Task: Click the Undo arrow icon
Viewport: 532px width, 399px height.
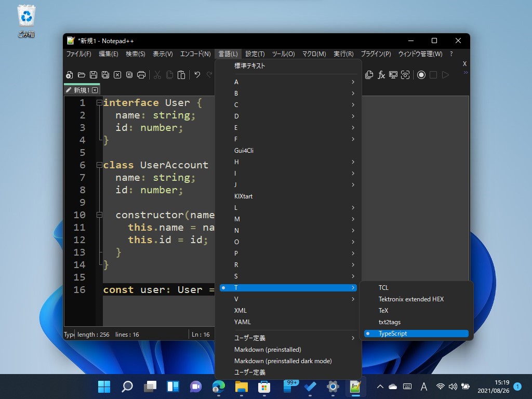Action: [x=197, y=75]
